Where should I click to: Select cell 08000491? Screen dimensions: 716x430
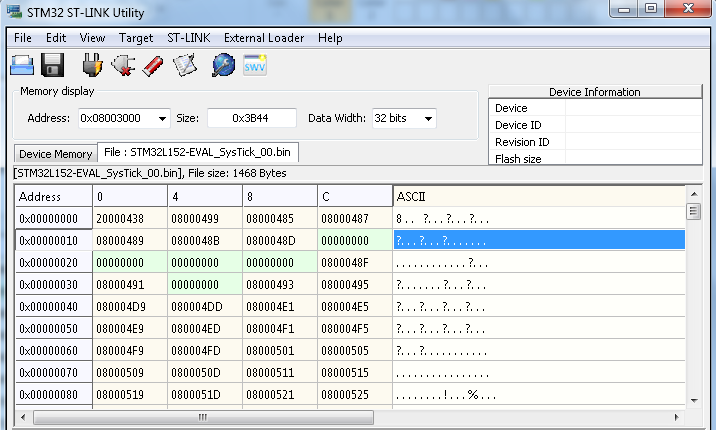coord(130,284)
